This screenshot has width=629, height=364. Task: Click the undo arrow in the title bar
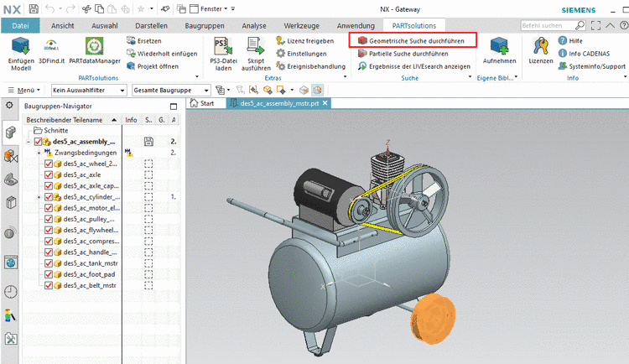tap(49, 9)
